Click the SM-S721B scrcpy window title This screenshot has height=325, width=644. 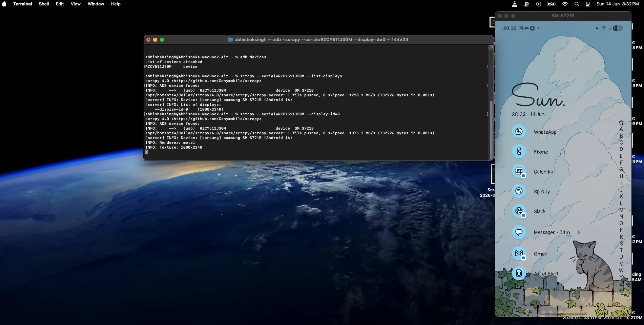click(563, 16)
